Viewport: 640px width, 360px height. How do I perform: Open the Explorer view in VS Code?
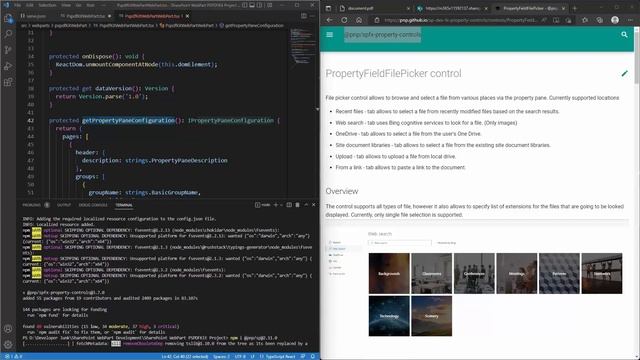(x=8, y=18)
